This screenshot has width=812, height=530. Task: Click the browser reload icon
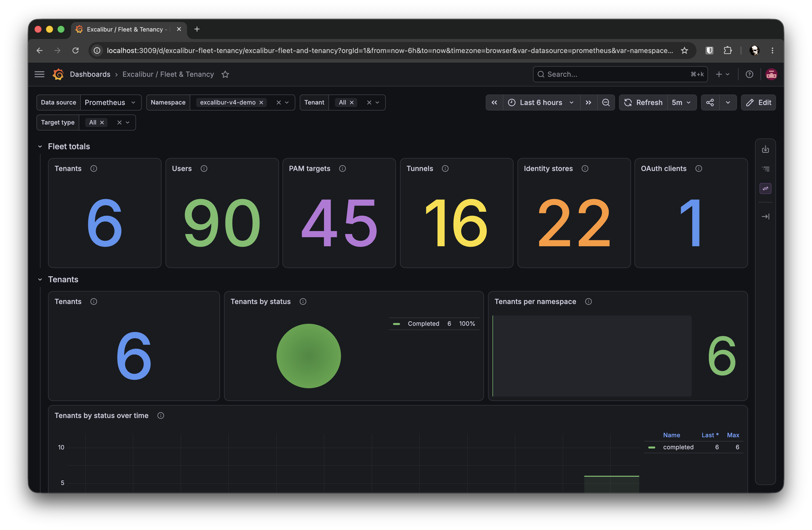(x=75, y=50)
